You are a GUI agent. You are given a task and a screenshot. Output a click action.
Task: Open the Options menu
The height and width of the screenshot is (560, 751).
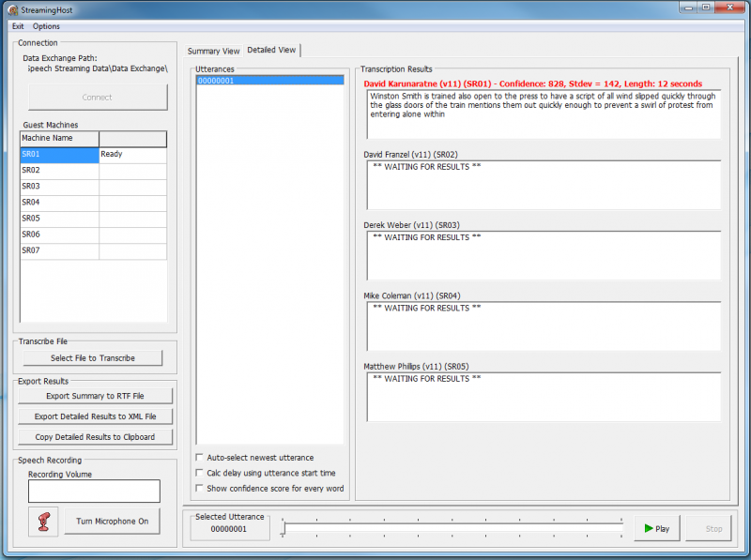(x=46, y=26)
